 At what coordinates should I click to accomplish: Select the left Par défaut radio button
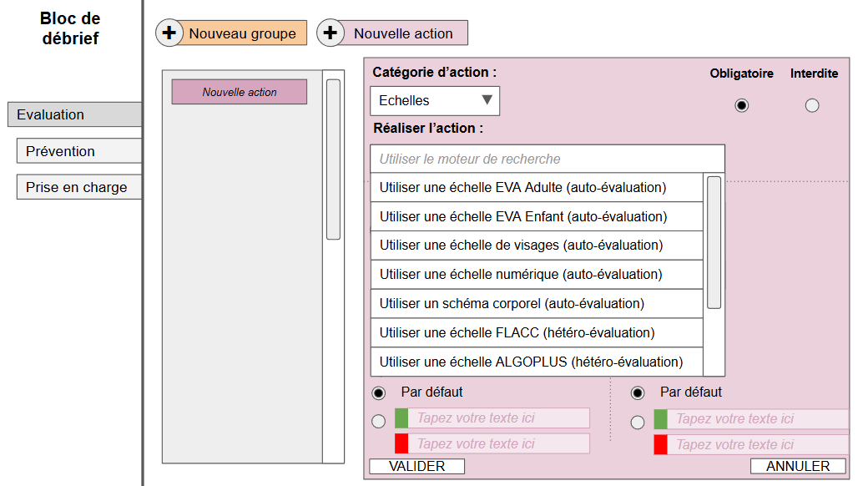(379, 392)
